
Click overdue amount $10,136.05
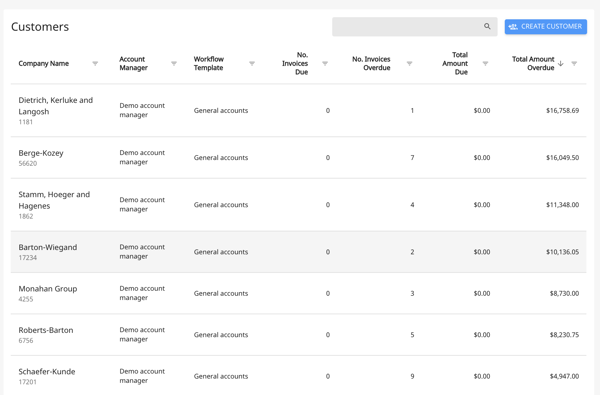point(562,252)
